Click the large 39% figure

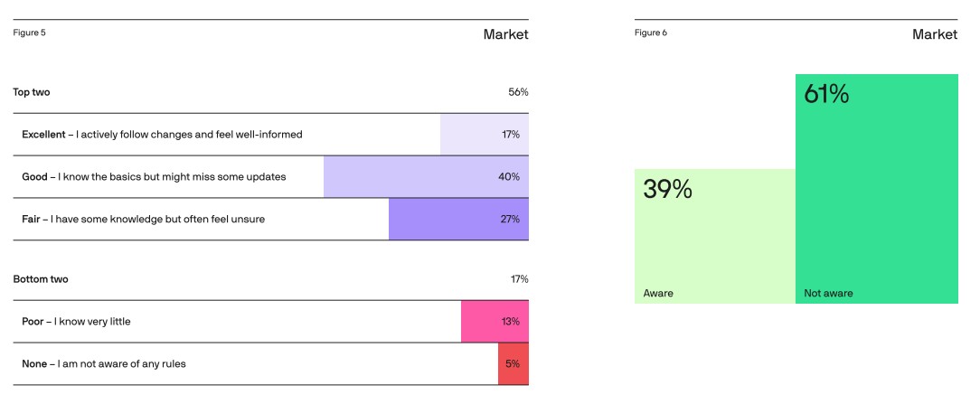pos(667,189)
